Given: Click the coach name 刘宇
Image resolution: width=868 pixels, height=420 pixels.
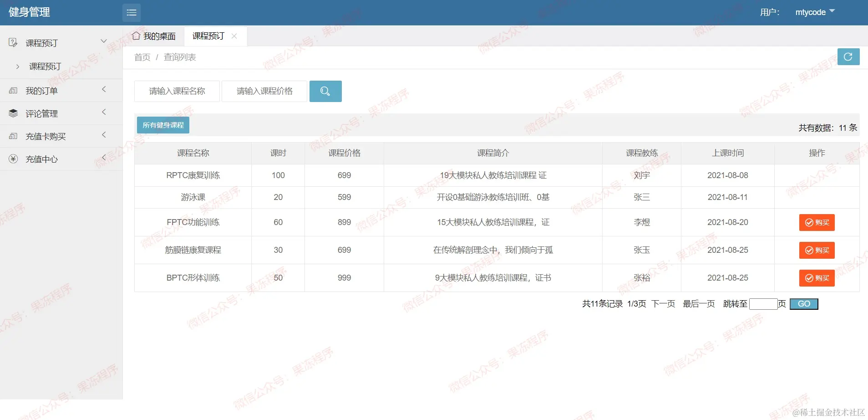Looking at the screenshot, I should [642, 175].
